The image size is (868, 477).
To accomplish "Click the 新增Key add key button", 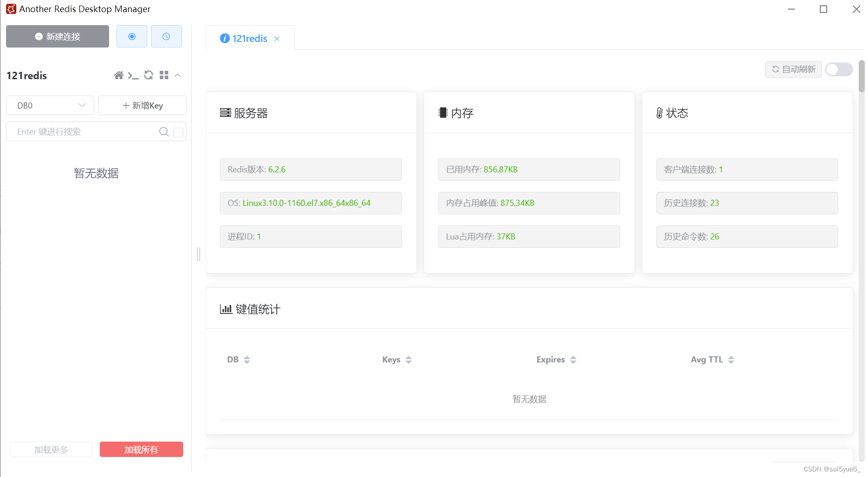I will (142, 105).
